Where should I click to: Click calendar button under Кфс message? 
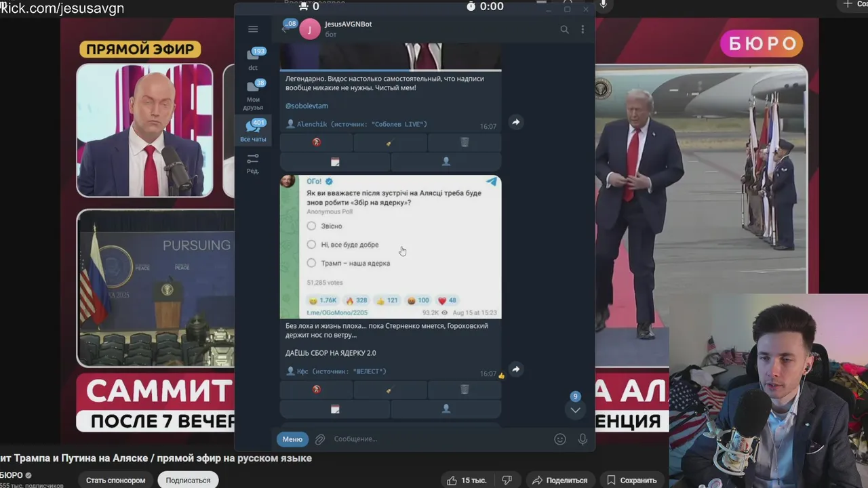(x=335, y=409)
